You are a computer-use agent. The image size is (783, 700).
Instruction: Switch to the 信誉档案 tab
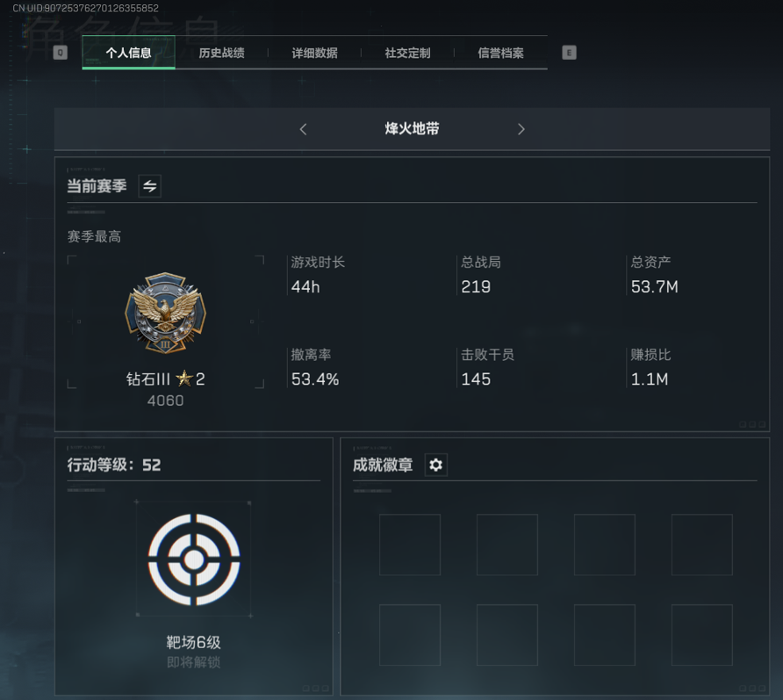(501, 53)
